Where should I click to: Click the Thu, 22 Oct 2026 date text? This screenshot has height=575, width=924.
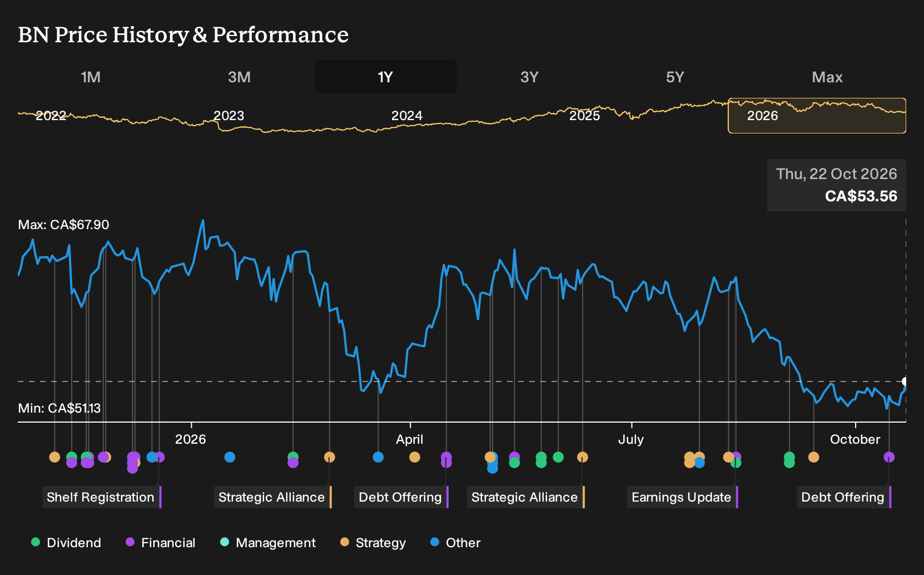(x=836, y=174)
